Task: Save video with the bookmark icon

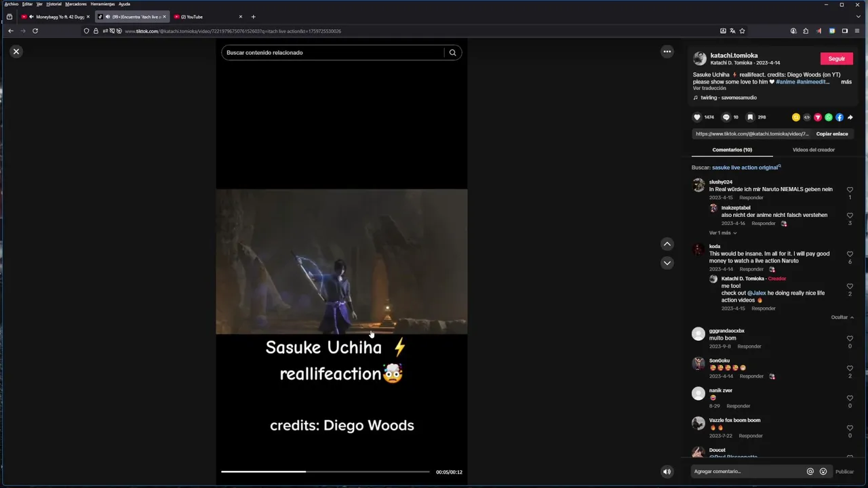Action: [751, 117]
